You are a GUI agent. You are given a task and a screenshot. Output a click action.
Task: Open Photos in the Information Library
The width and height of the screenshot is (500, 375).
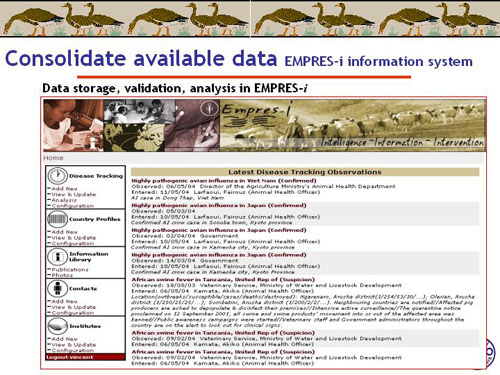(x=62, y=275)
